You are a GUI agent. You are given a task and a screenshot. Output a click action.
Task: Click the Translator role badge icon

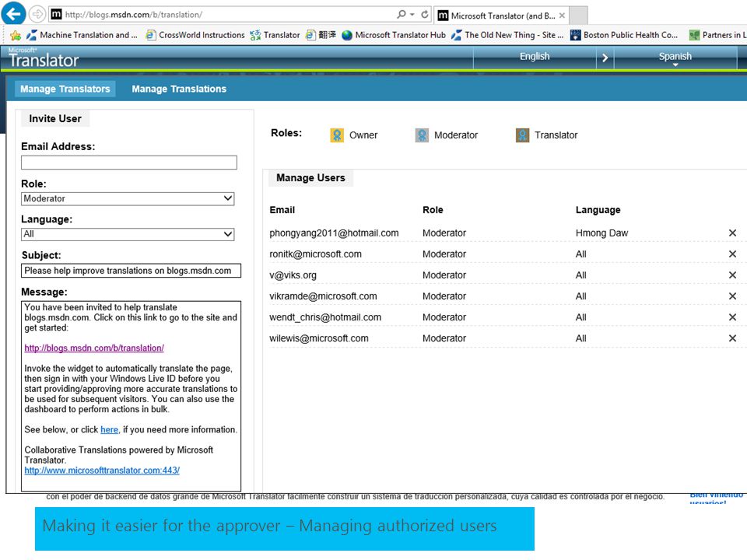tap(522, 135)
